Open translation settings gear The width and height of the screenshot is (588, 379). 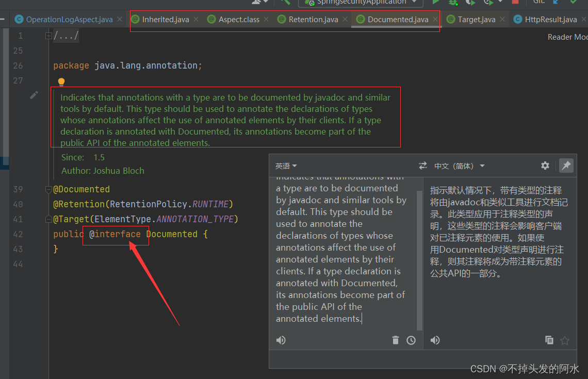(x=545, y=166)
